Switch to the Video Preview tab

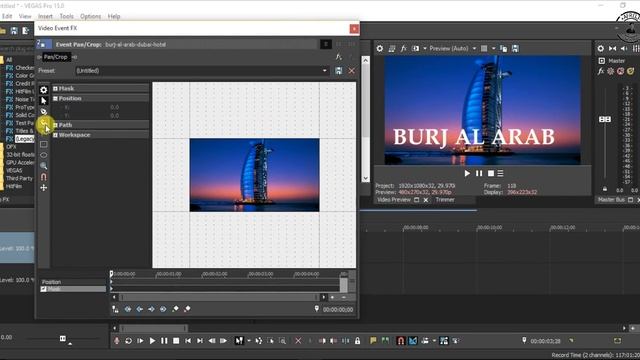tap(394, 200)
